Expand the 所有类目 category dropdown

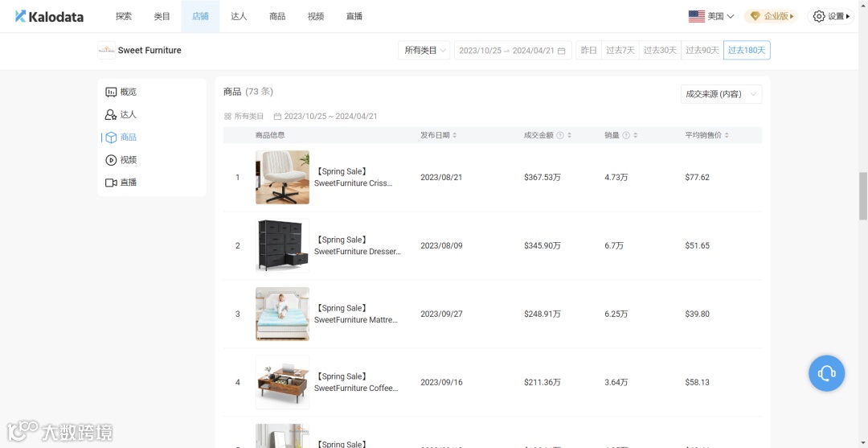pos(424,51)
